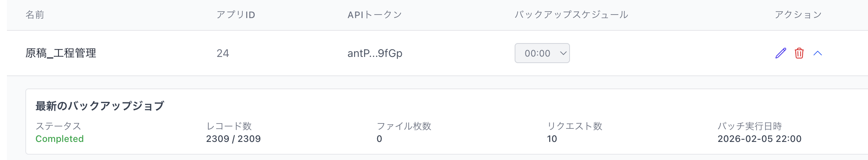868x160 pixels.
Task: Click the リクエスト数 value 10
Action: (552, 139)
